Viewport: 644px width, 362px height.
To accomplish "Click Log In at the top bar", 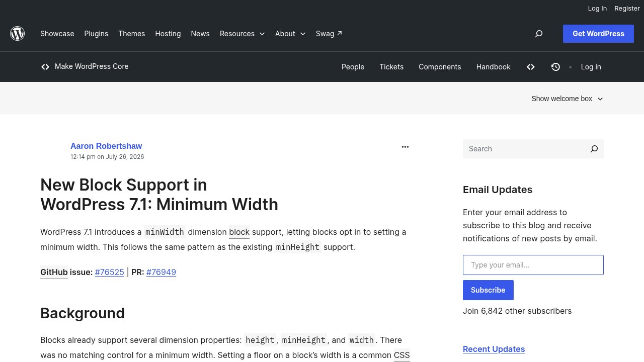I will pyautogui.click(x=597, y=8).
